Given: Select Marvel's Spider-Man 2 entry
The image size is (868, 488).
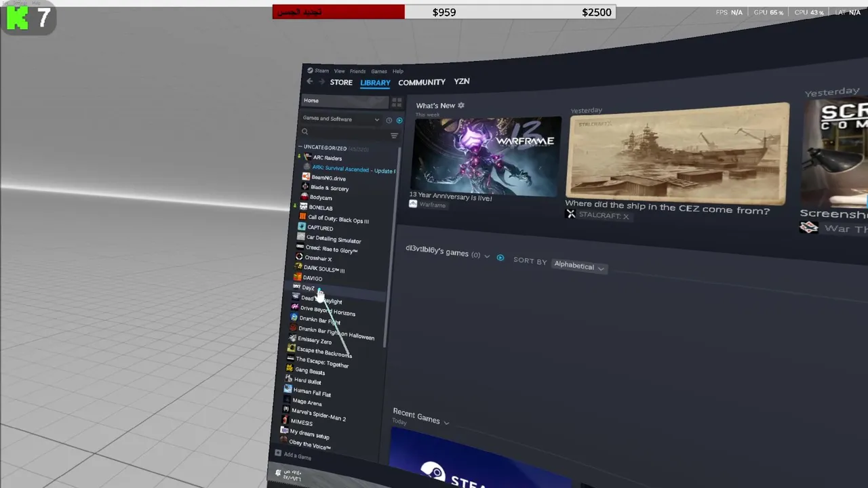Looking at the screenshot, I should coord(318,414).
